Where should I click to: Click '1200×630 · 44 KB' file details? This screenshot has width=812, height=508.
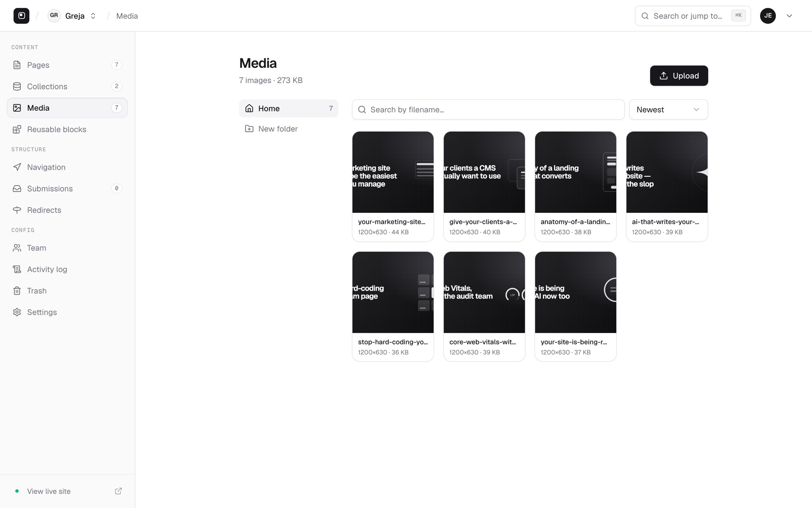[383, 232]
